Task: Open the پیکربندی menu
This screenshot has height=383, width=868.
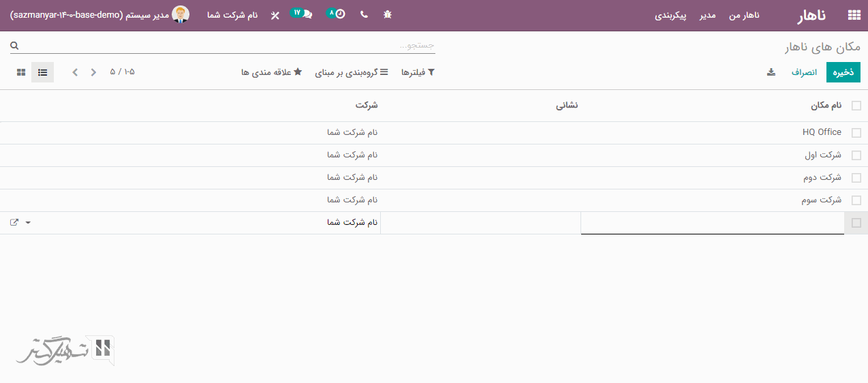Action: pyautogui.click(x=670, y=15)
